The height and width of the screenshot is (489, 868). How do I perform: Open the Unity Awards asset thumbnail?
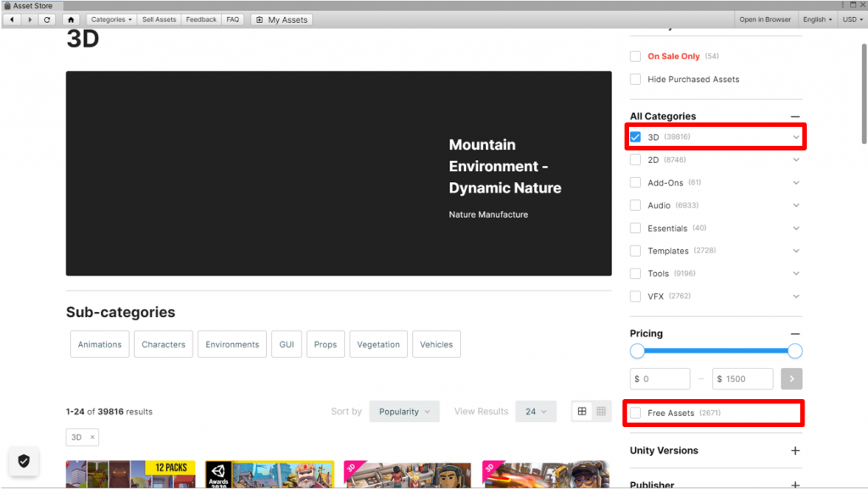pos(270,474)
